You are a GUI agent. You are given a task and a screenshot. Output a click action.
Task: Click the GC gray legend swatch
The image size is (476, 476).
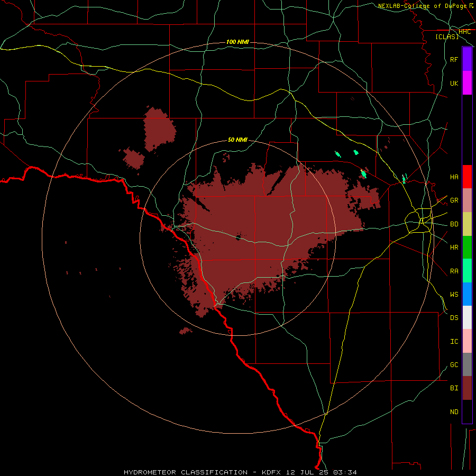point(467,364)
